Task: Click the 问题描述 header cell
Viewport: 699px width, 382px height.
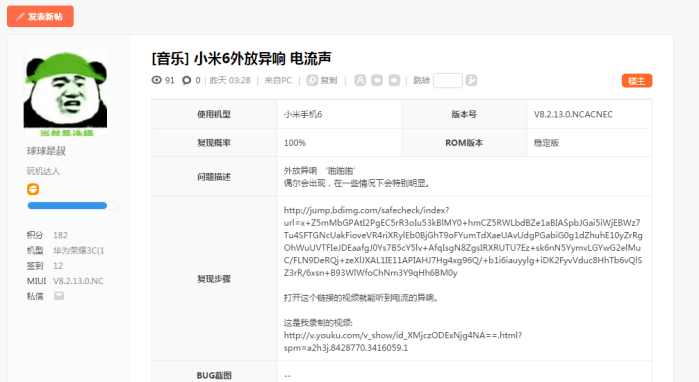Action: pos(214,177)
